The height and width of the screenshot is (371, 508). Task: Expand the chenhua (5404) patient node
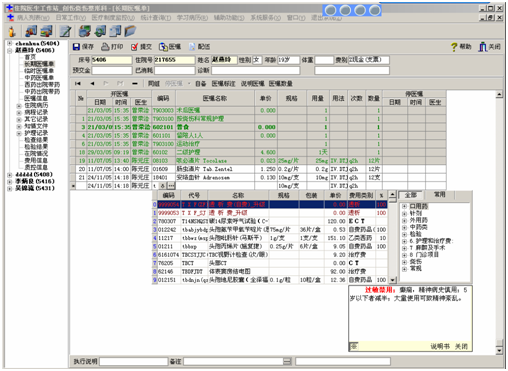[x=10, y=43]
